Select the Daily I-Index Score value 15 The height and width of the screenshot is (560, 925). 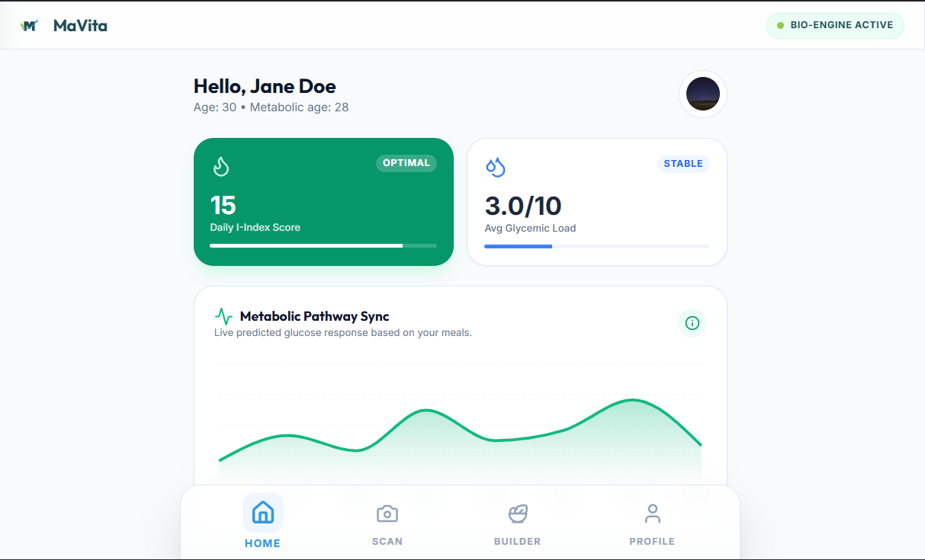[223, 205]
